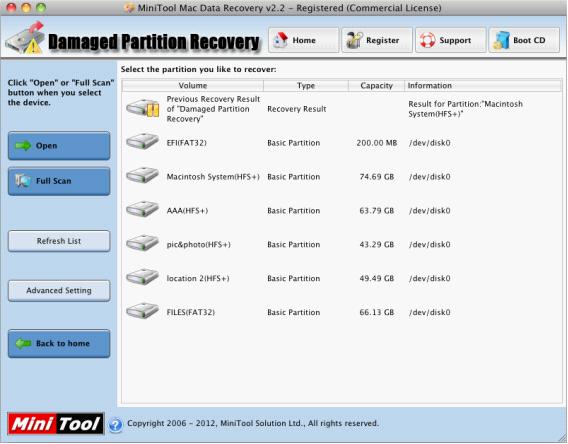Click the blue help question mark icon
Screen dimensions: 568x444
pos(116,424)
